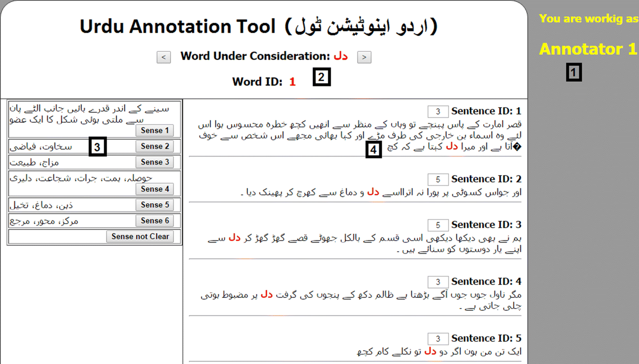Click the 'Sentence ID: 5' label
639x364 pixels.
486,339
